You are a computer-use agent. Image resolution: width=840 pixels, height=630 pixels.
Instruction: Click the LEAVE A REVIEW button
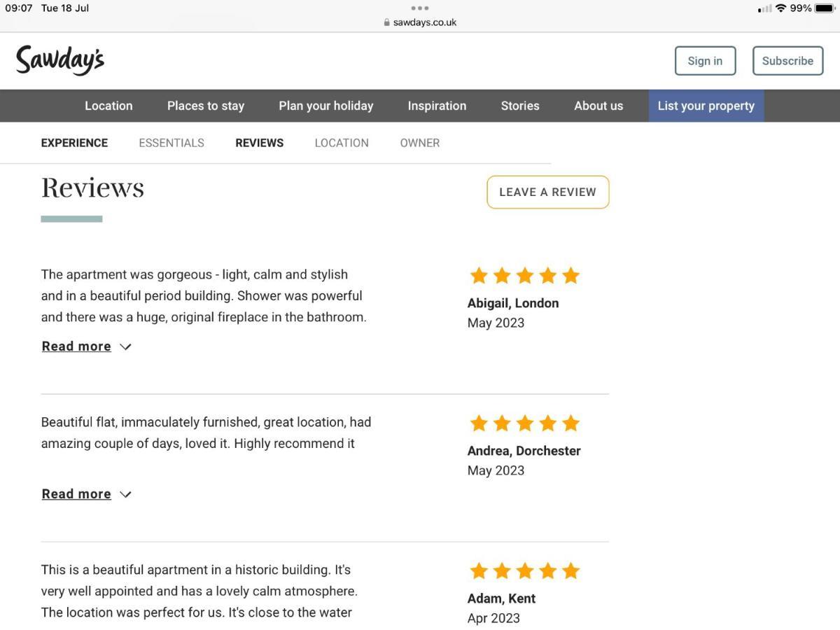pos(548,192)
